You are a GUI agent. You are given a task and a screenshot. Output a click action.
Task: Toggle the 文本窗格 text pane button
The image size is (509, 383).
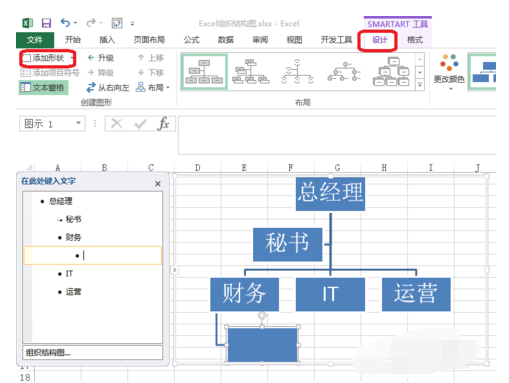43,88
